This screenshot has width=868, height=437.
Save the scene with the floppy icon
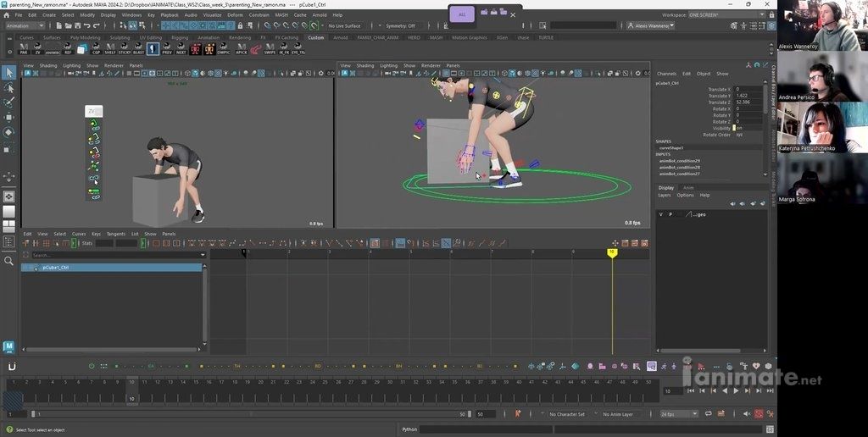tap(77, 25)
